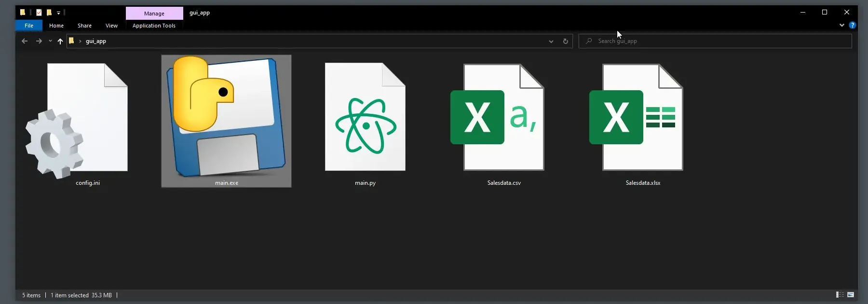
Task: Select the main.py Atom file icon
Action: click(x=365, y=117)
